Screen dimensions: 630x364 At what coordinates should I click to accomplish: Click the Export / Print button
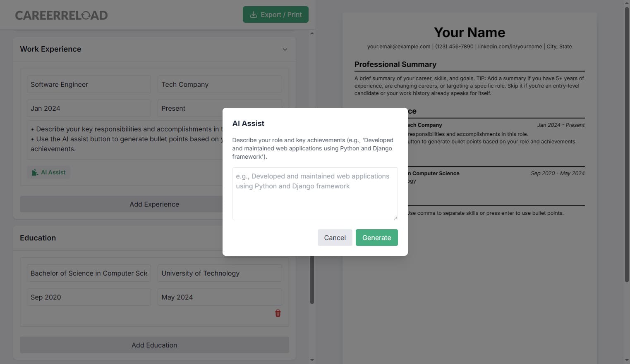pos(275,14)
